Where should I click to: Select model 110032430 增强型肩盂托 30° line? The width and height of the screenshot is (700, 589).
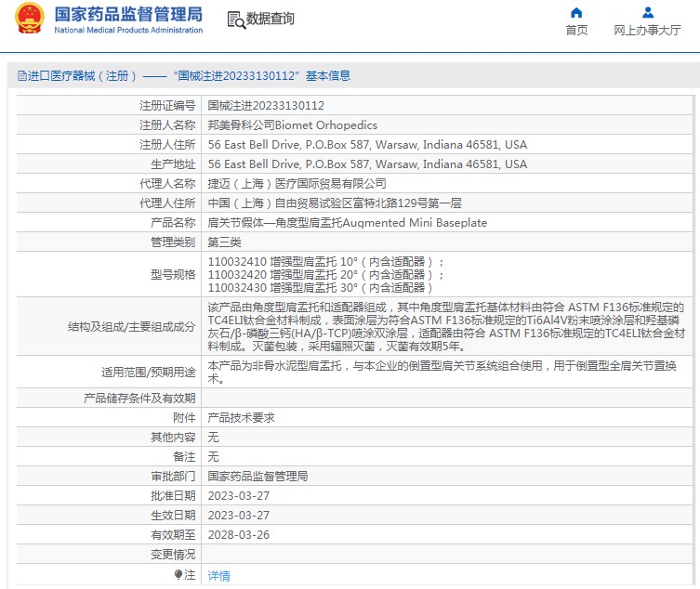tap(320, 288)
